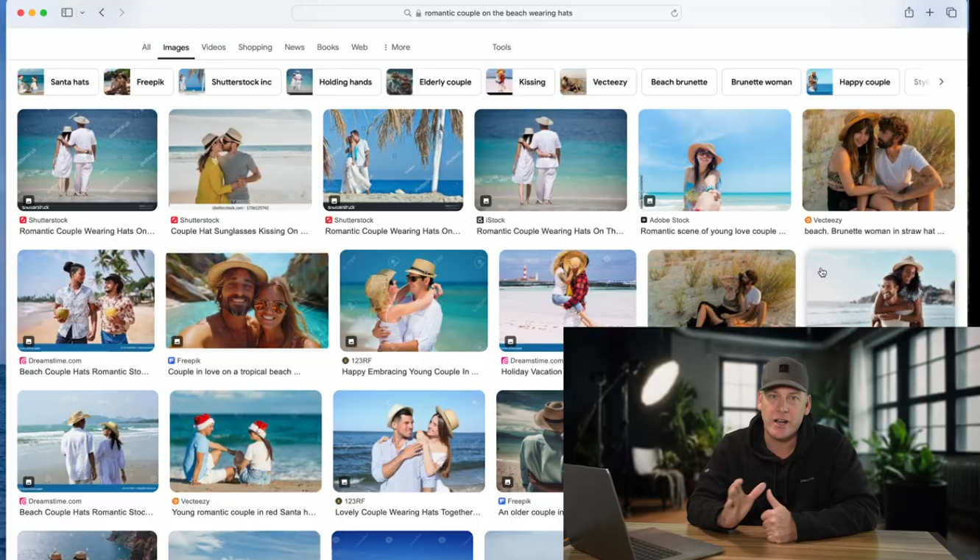Open the Happy Embracing Young Couple thumbnail
Image resolution: width=980 pixels, height=560 pixels.
pos(414,300)
